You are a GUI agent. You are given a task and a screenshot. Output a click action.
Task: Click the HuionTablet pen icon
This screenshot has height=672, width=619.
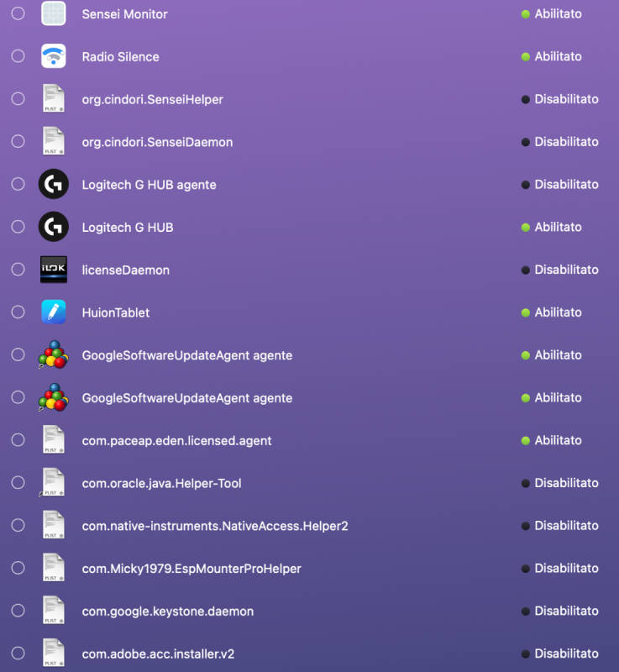[x=54, y=312]
